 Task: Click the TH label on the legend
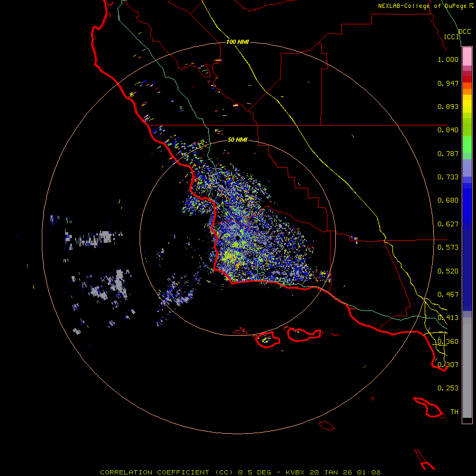454,412
